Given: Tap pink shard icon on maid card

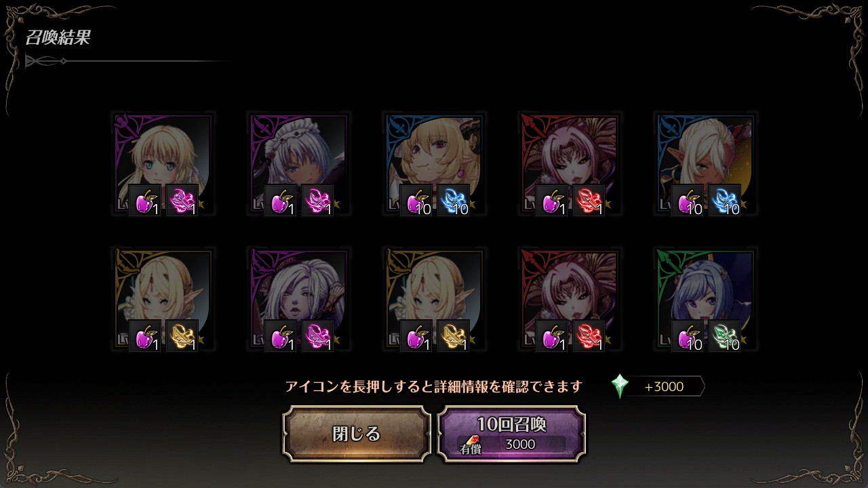Looking at the screenshot, I should pyautogui.click(x=317, y=201).
